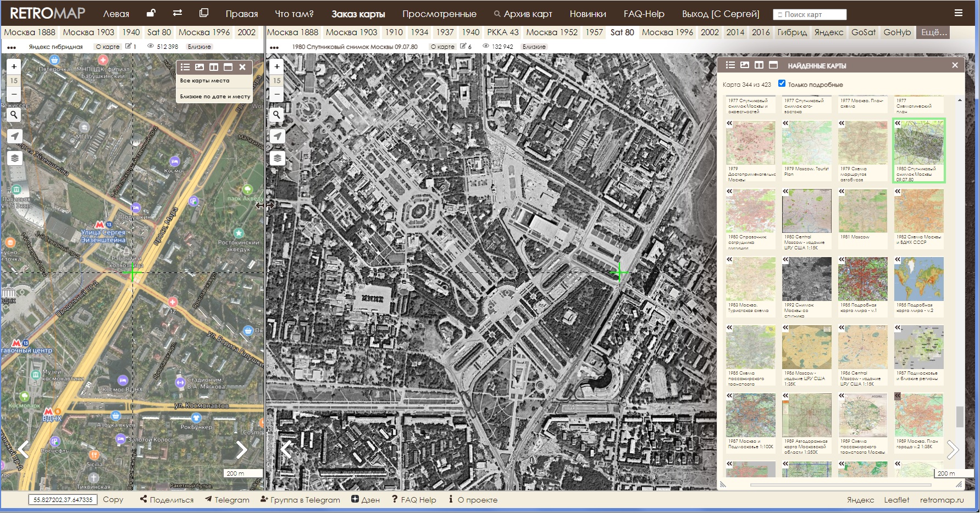
Task: Click the found maps panel vertical scrollbar thumb
Action: click(x=960, y=416)
